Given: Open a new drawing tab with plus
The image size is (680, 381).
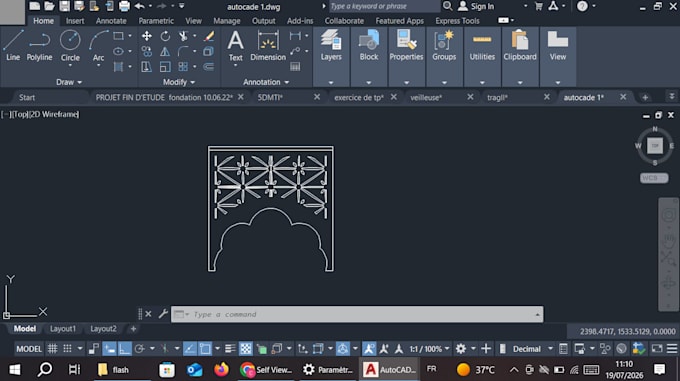Looking at the screenshot, I should [x=645, y=98].
